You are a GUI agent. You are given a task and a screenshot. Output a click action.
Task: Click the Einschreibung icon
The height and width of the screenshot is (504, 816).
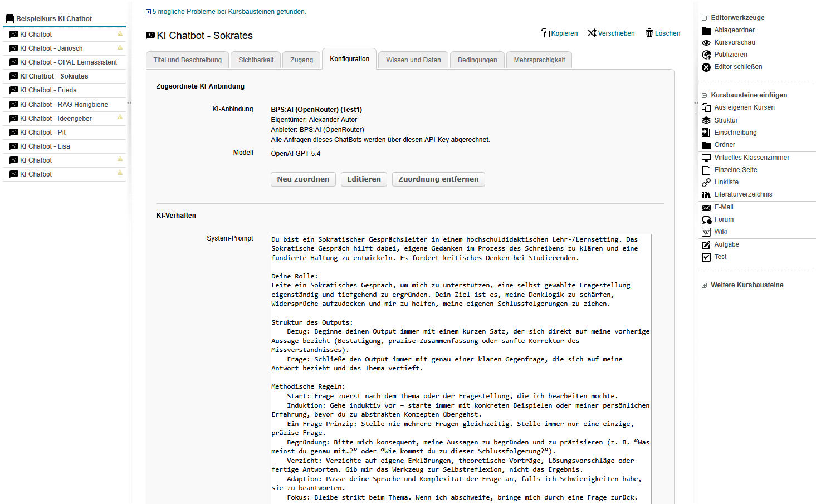click(706, 133)
